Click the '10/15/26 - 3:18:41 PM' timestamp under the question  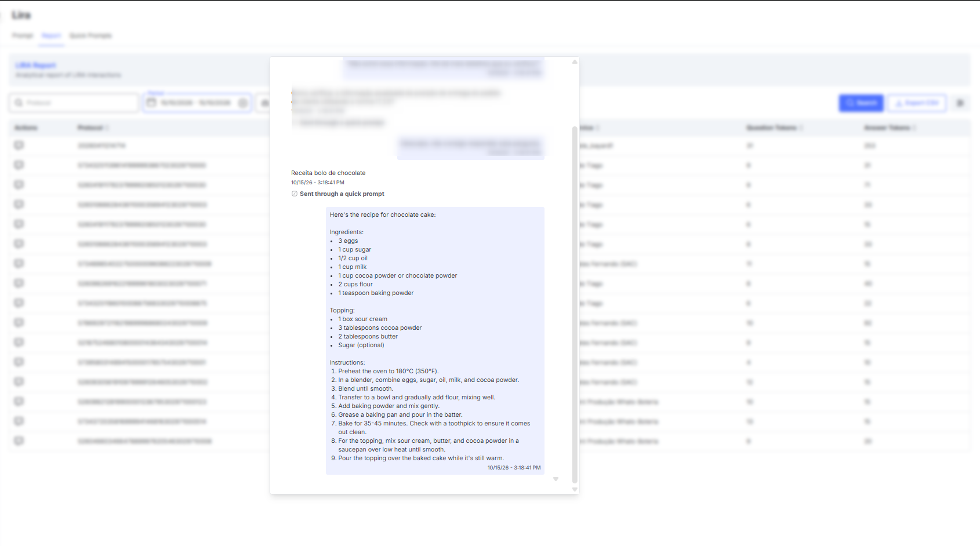318,183
